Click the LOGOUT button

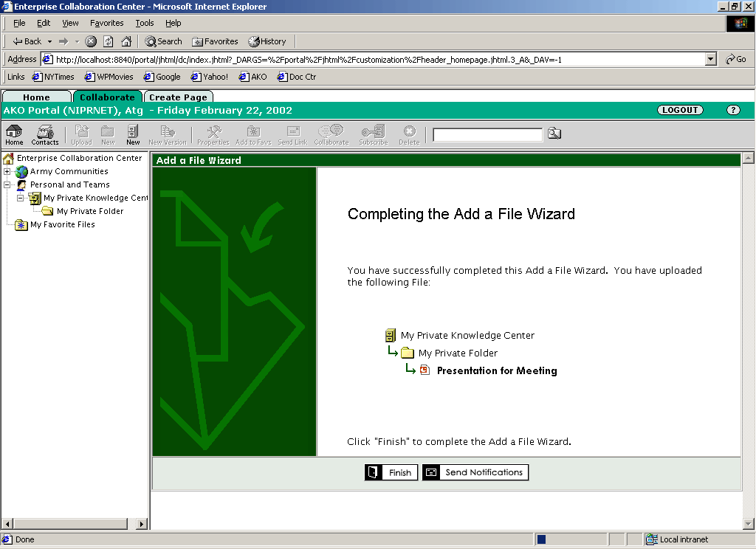point(679,110)
